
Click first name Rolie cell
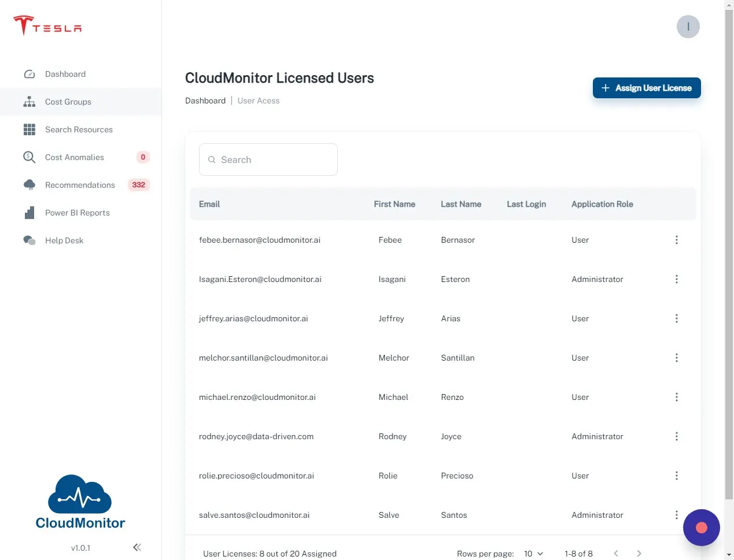coord(388,476)
